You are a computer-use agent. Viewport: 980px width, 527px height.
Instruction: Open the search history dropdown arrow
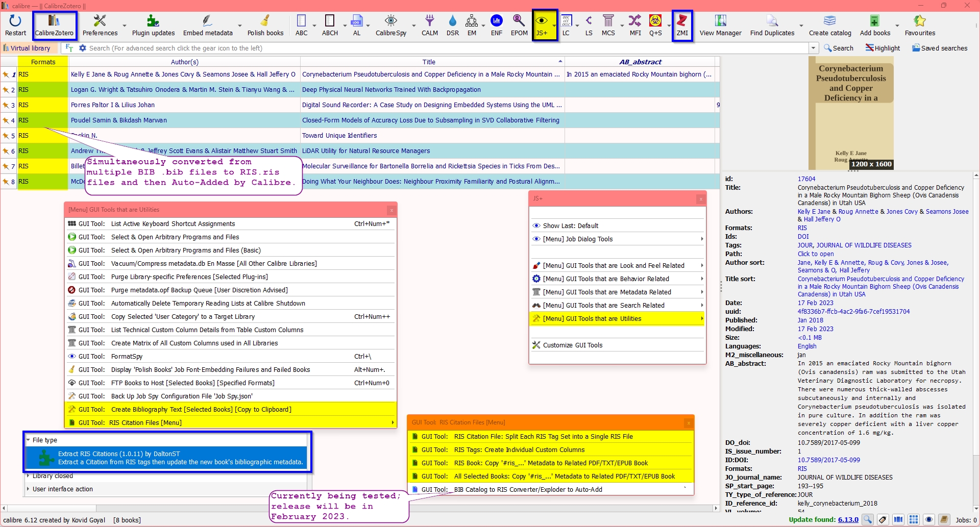[813, 48]
